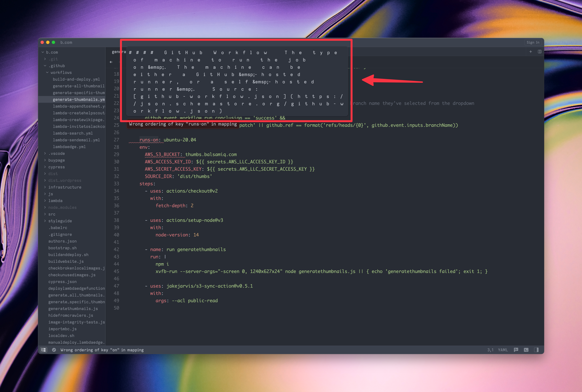Open cypress.json file

pyautogui.click(x=63, y=282)
